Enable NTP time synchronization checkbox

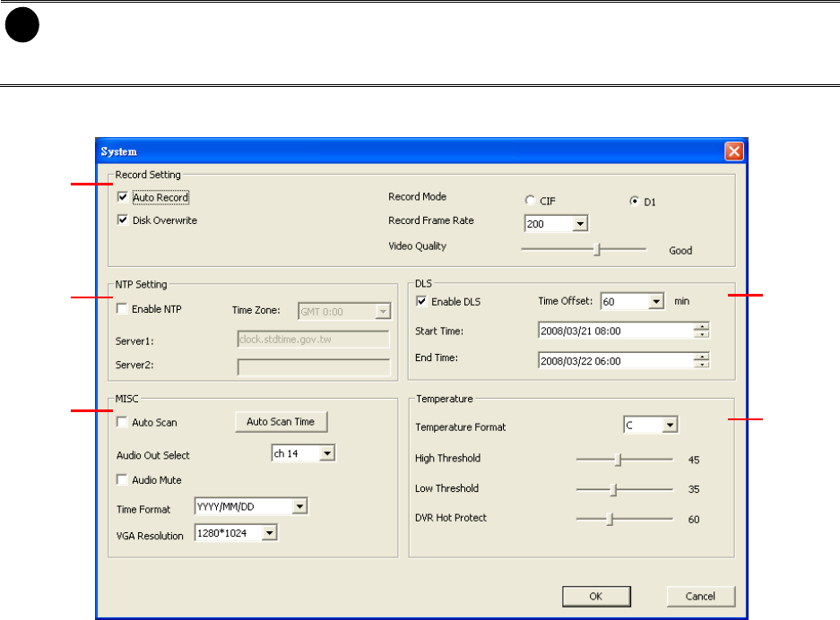click(x=122, y=309)
